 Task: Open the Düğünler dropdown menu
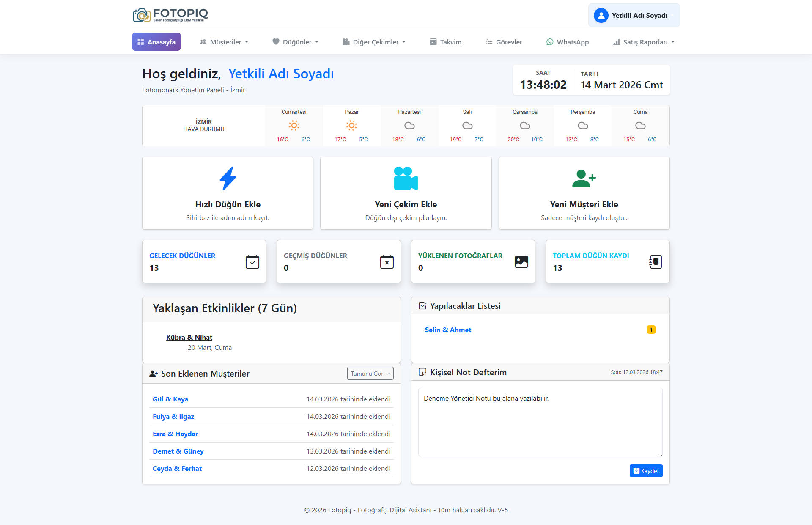coord(295,42)
